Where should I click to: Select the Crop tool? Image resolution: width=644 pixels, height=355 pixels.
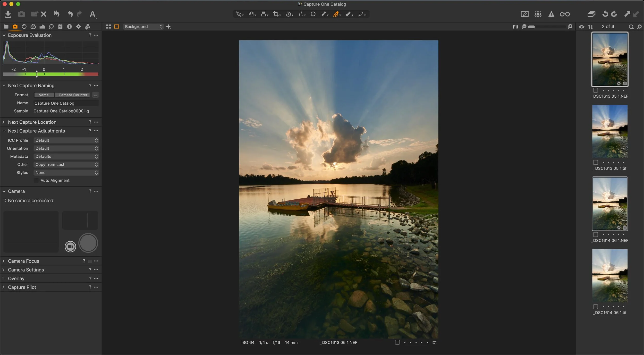pos(276,14)
